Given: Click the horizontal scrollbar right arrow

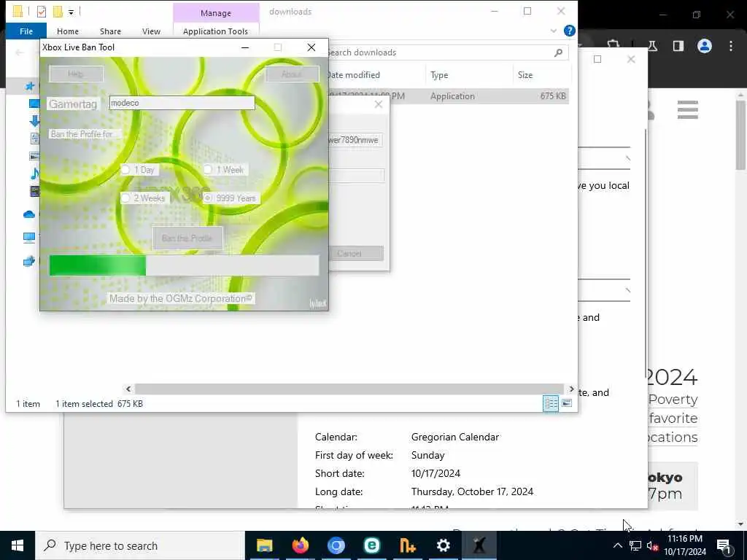Looking at the screenshot, I should click(x=571, y=389).
